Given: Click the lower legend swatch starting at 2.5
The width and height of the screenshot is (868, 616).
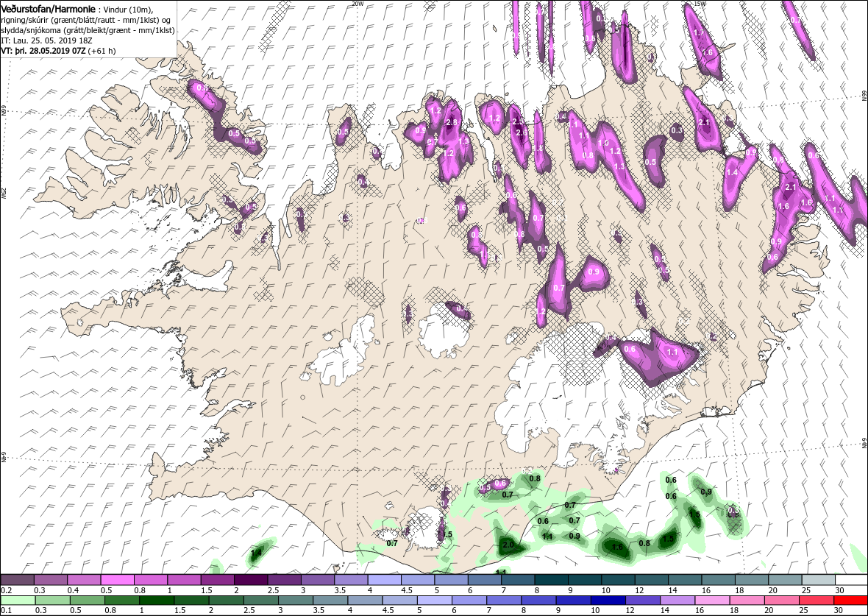Looking at the screenshot, I should pyautogui.click(x=260, y=601).
